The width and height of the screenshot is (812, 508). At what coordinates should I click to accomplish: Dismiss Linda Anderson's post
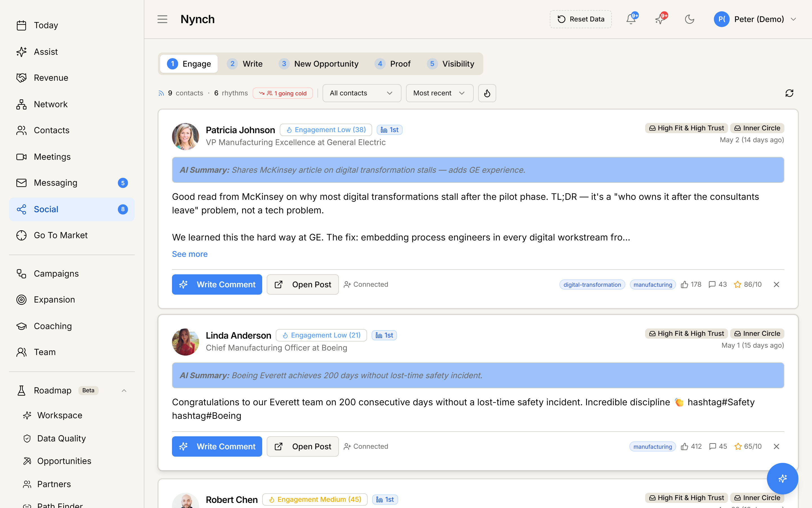click(776, 446)
